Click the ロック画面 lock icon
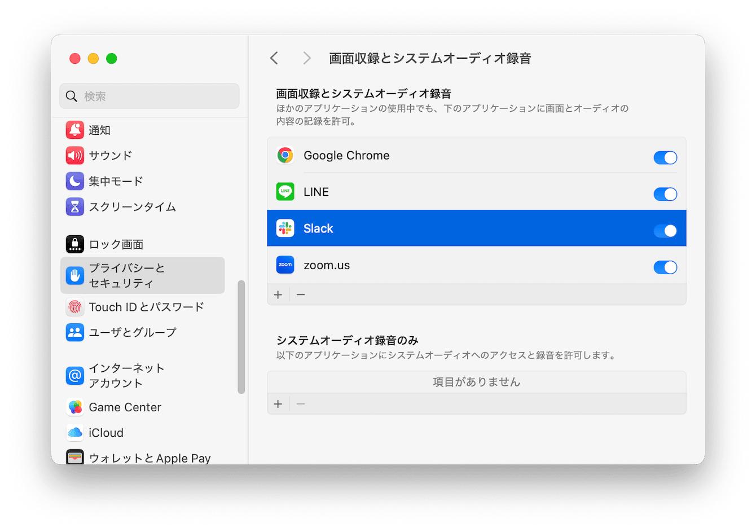Screen dimensions: 756x532 [75, 244]
